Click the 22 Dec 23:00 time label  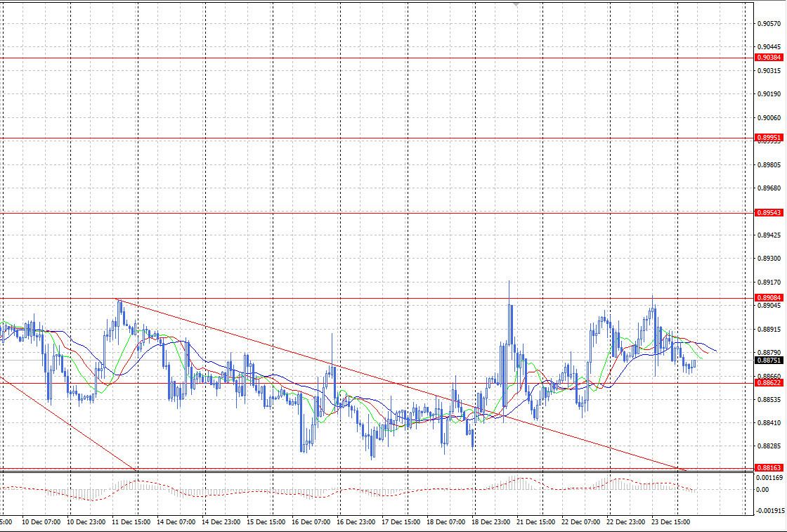(626, 522)
